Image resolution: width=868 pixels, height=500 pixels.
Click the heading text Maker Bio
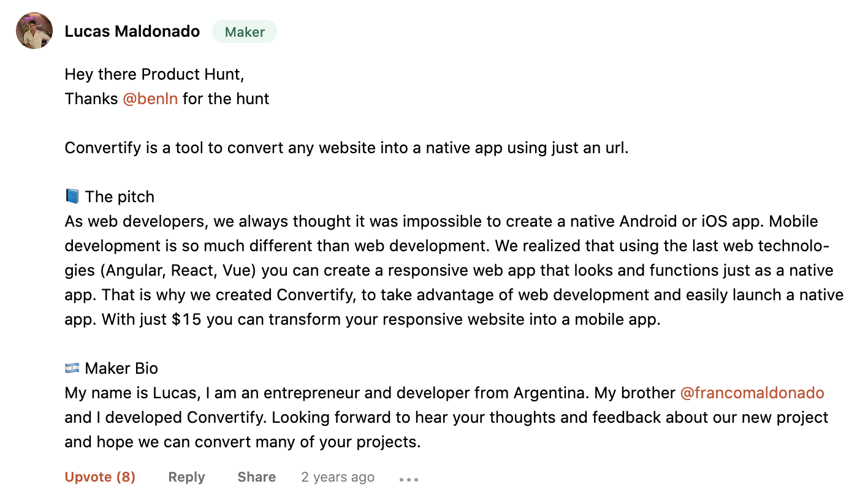tap(121, 368)
